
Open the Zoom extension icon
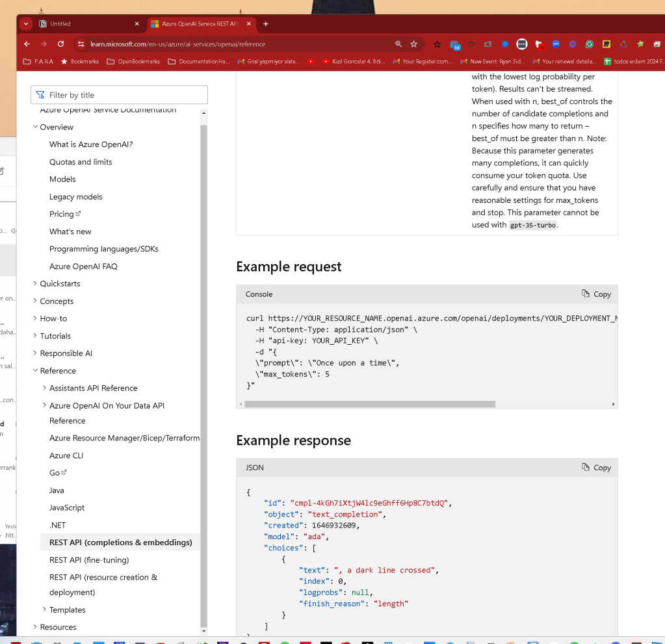[556, 44]
